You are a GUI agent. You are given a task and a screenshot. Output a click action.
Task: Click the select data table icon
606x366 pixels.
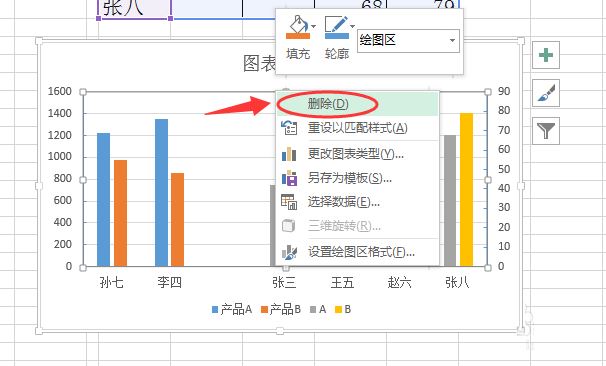click(289, 202)
